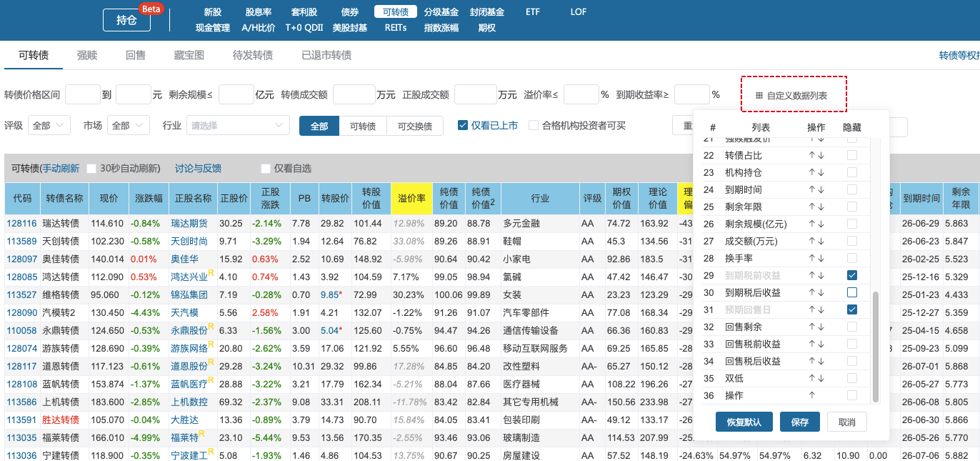Click 保存 button in column panel
Image resolution: width=980 pixels, height=461 pixels.
799,422
